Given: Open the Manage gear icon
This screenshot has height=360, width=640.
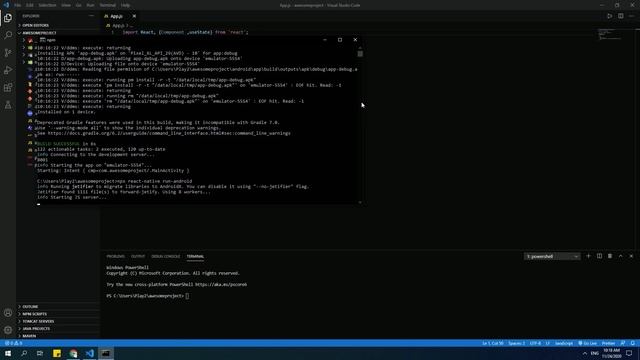Looking at the screenshot, I should click(x=8, y=330).
